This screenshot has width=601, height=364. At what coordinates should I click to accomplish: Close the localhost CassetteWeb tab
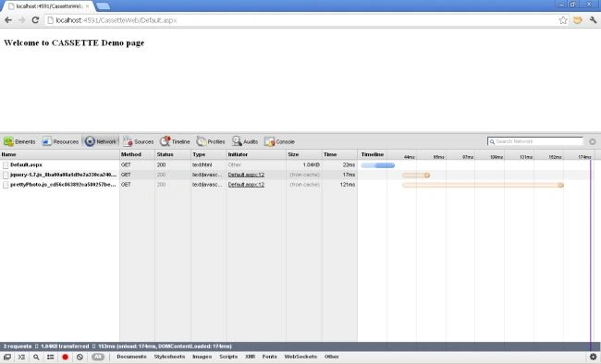click(87, 6)
